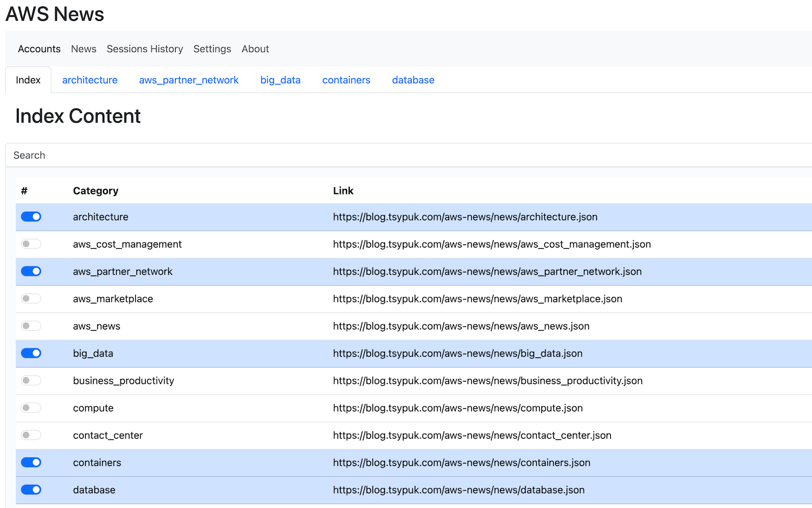
Task: Turn on the compute category switch
Action: point(30,407)
